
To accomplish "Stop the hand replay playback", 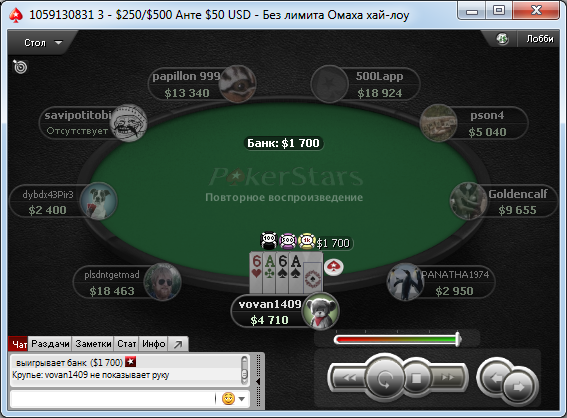I will pos(416,378).
